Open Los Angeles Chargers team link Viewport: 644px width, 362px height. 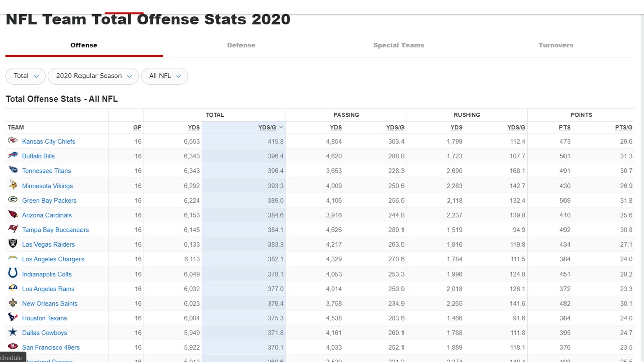(x=53, y=259)
